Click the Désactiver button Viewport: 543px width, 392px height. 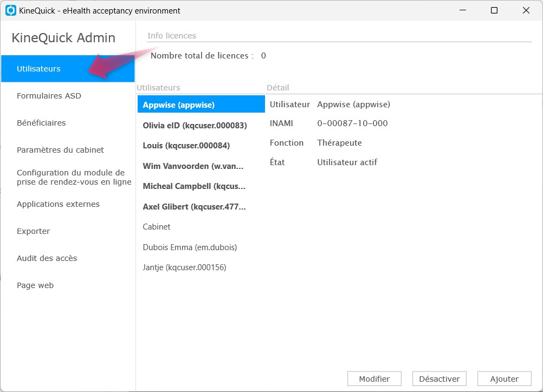pos(439,379)
